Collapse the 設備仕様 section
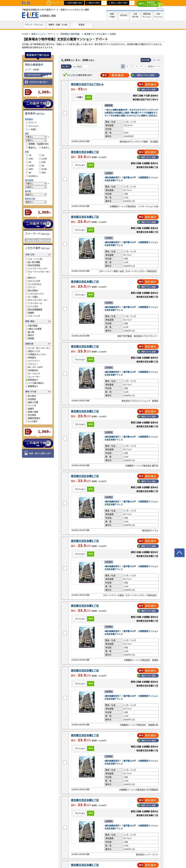The image size is (186, 868). click(38, 344)
